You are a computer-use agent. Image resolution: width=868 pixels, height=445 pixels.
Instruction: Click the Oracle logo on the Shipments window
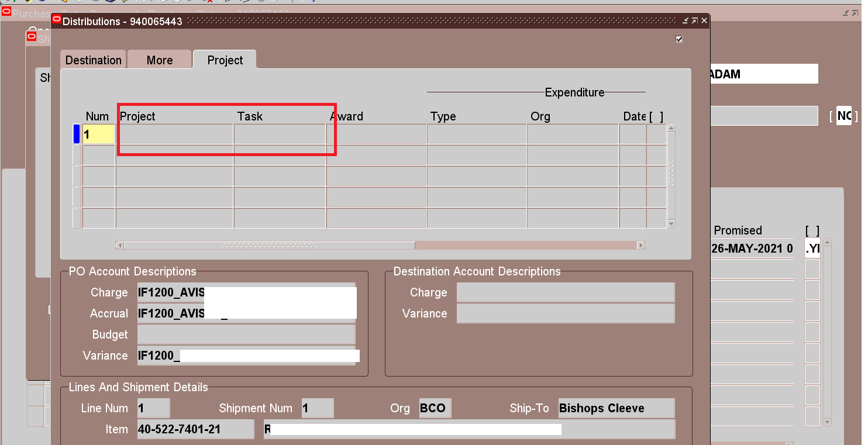[x=31, y=36]
